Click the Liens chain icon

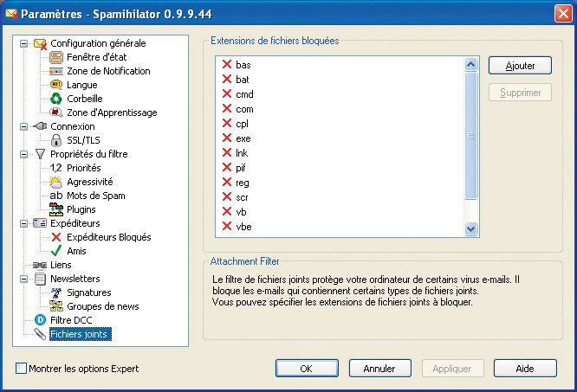point(40,265)
